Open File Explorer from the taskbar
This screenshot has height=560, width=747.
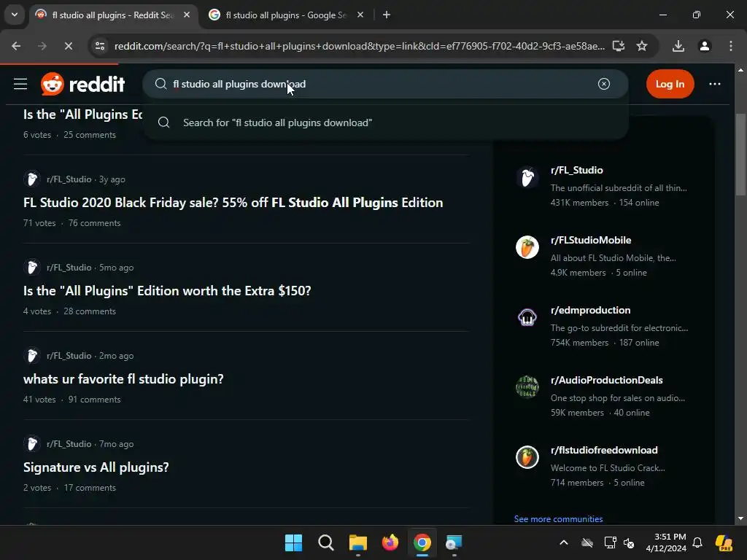pos(357,542)
